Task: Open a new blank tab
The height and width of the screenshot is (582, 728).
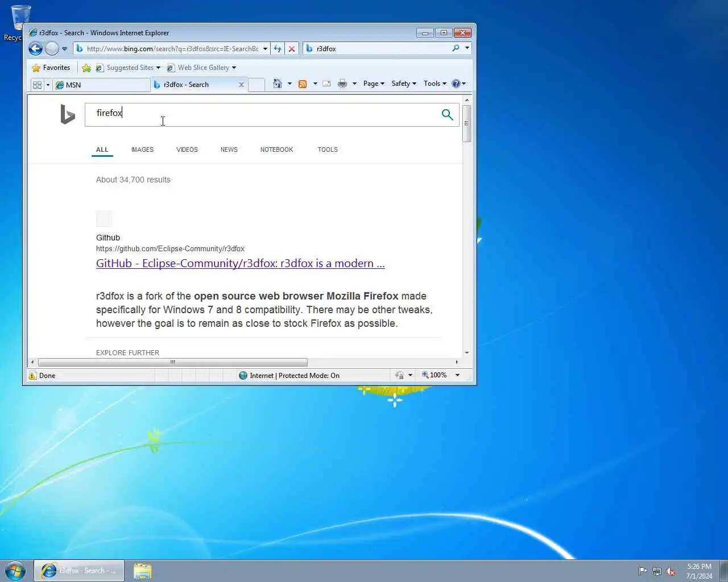Action: (257, 85)
